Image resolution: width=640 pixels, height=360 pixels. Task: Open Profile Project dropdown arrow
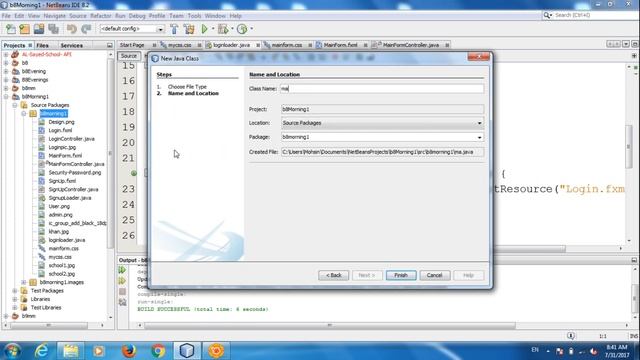(251, 29)
